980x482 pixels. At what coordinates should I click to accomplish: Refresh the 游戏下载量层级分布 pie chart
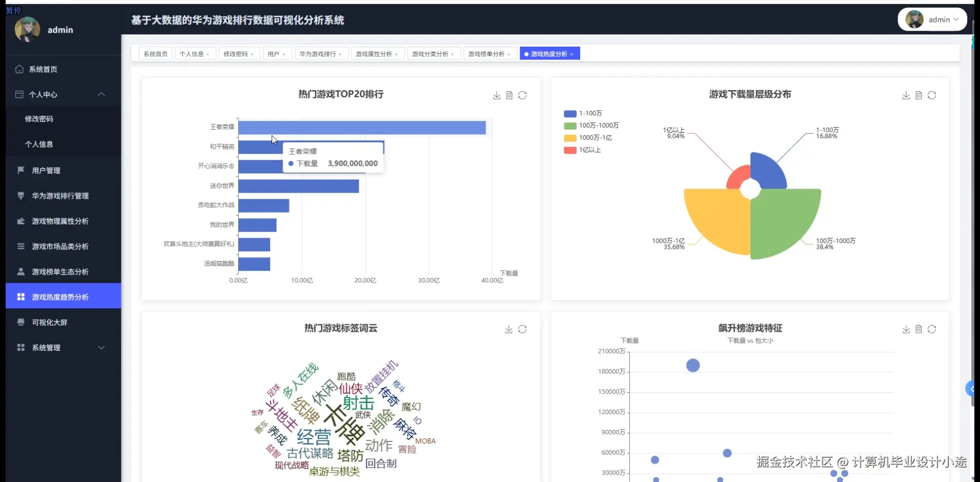point(932,95)
